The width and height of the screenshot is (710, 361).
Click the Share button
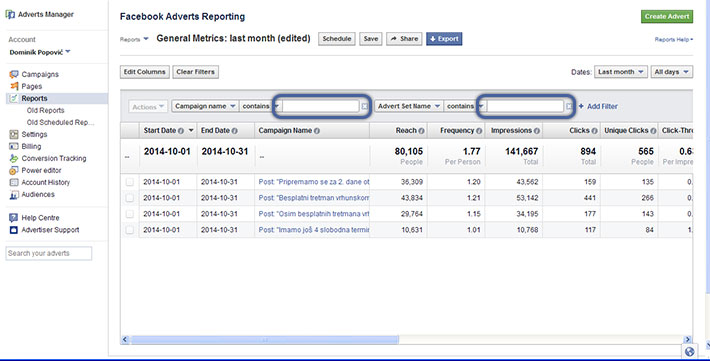(404, 39)
